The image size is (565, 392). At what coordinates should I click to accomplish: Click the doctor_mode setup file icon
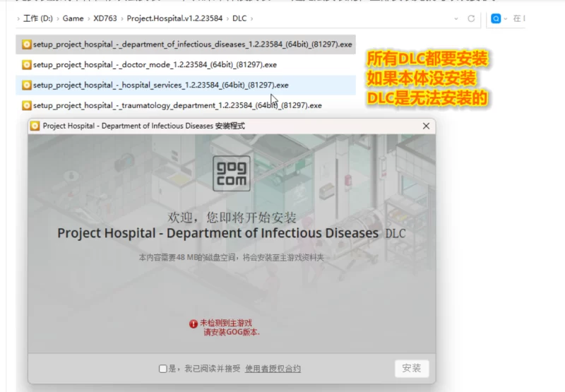pos(26,65)
